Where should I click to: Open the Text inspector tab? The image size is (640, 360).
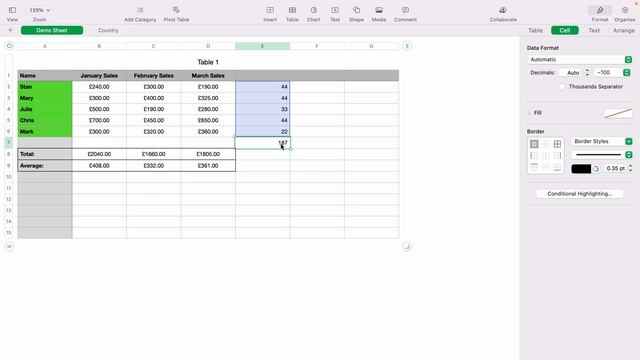594,30
